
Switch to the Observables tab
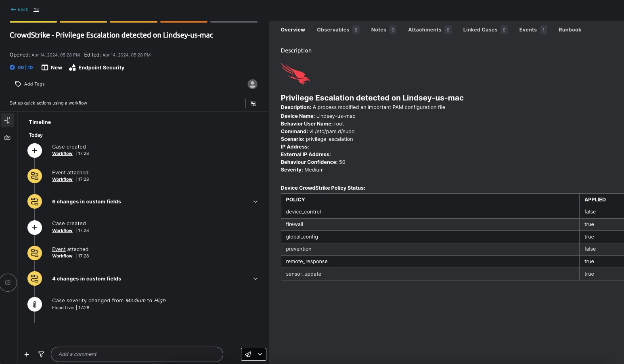[x=333, y=30]
